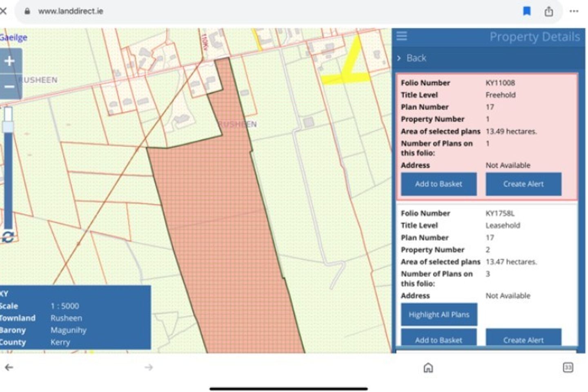Screen dimensions: 588x392
Task: Create alert for folio KY11008
Action: 523,184
